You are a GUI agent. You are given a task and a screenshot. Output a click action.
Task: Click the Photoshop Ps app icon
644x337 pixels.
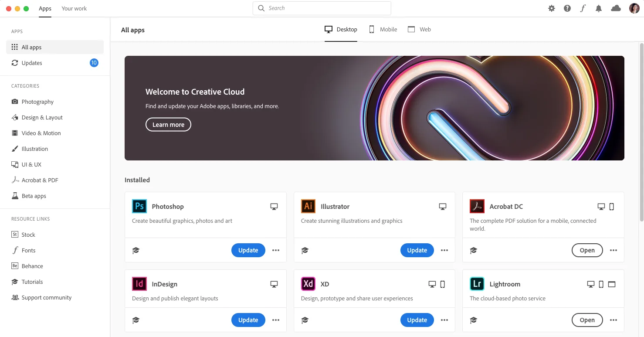(139, 206)
